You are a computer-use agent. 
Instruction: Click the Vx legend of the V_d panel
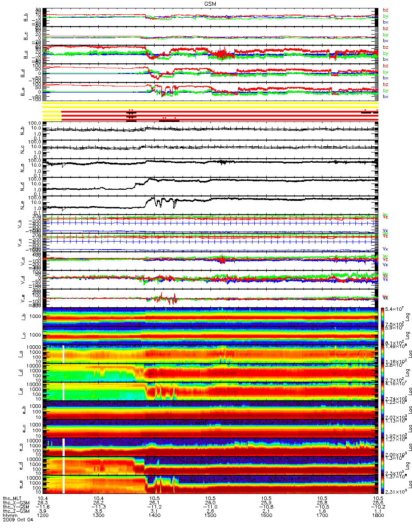click(385, 279)
